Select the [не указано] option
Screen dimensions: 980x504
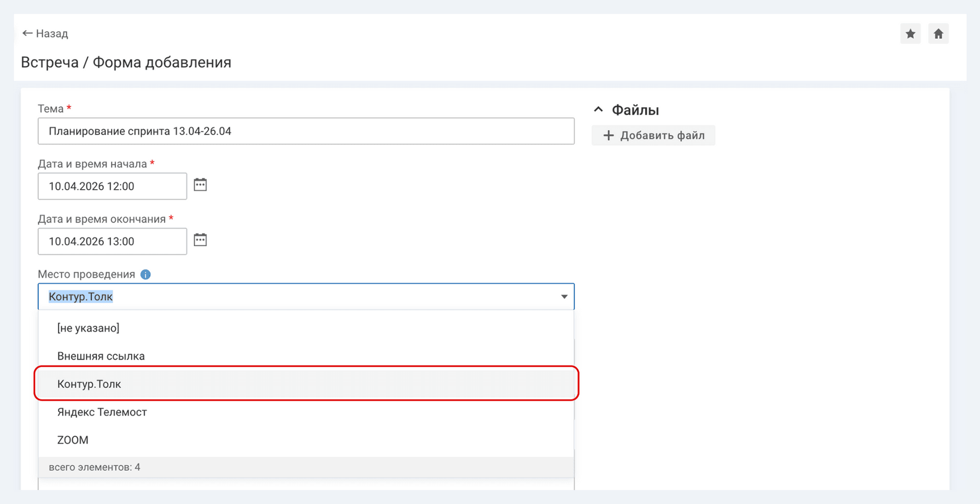pyautogui.click(x=88, y=328)
